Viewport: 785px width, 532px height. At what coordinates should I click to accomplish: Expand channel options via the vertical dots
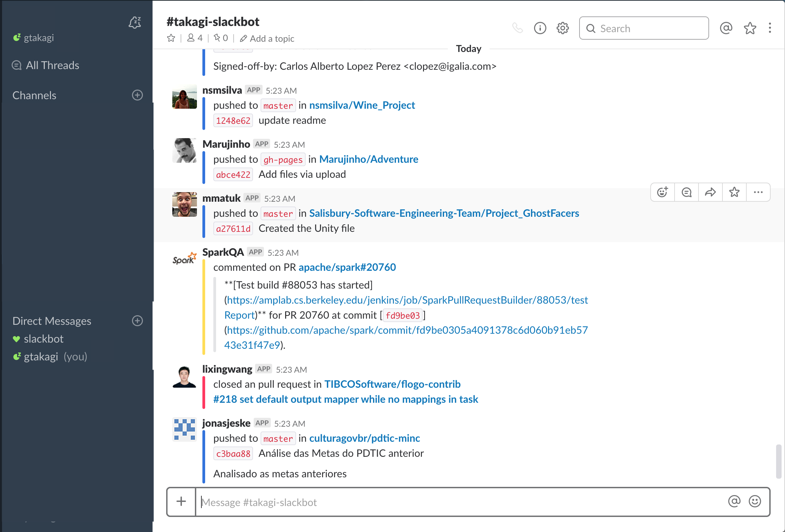(770, 28)
